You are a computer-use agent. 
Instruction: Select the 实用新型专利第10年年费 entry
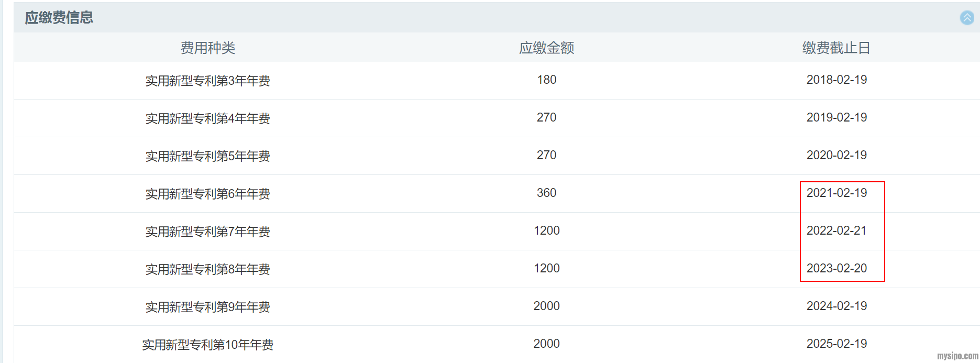point(208,345)
